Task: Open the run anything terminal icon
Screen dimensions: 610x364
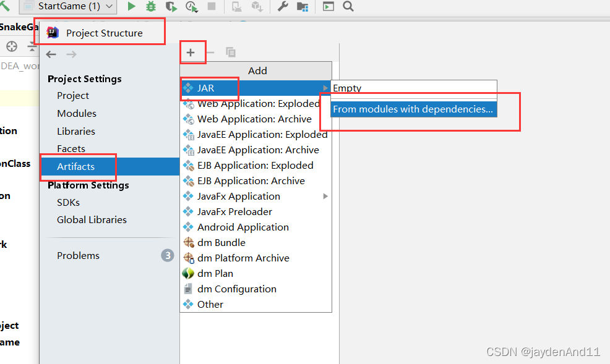Action: click(x=329, y=6)
